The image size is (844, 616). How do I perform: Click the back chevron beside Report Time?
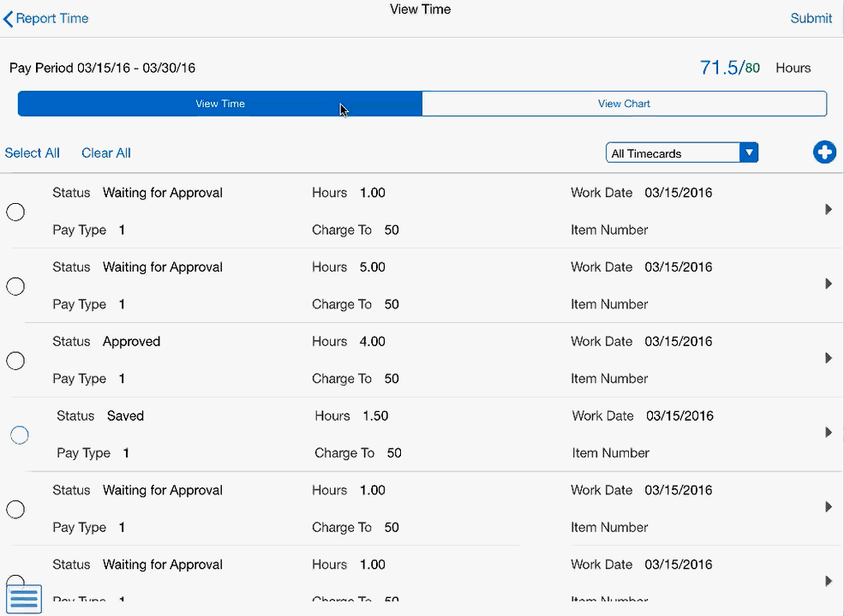click(9, 18)
